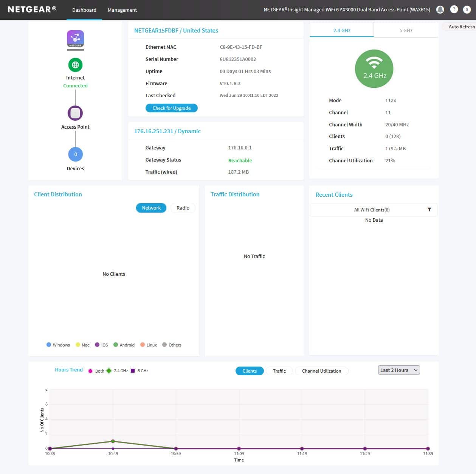Click the NETGEAR15FDBF / United States heading
The image size is (476, 474).
click(x=176, y=31)
